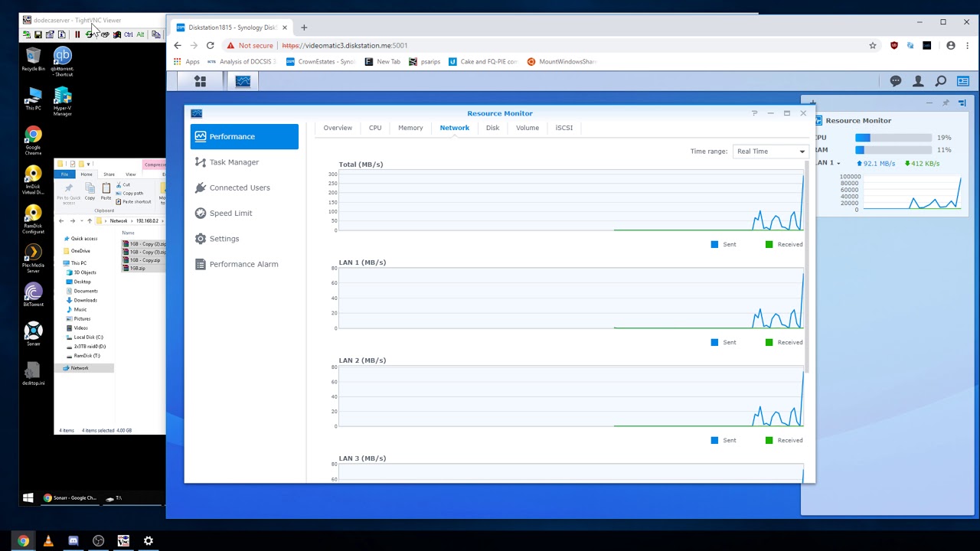Image resolution: width=980 pixels, height=551 pixels.
Task: Bookmark this page with star icon
Action: pos(873,45)
